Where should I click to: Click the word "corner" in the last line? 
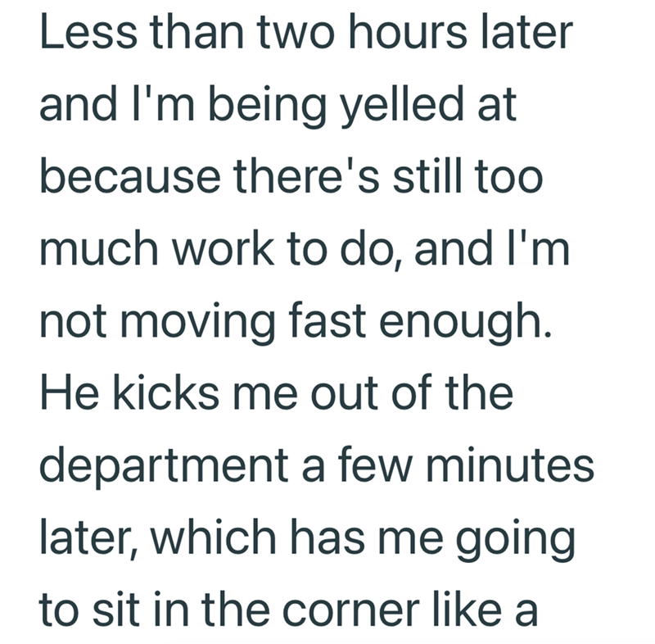(351, 611)
